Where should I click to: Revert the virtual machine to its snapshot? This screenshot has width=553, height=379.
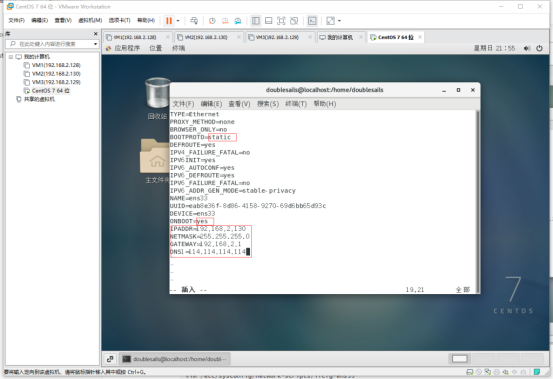click(225, 21)
